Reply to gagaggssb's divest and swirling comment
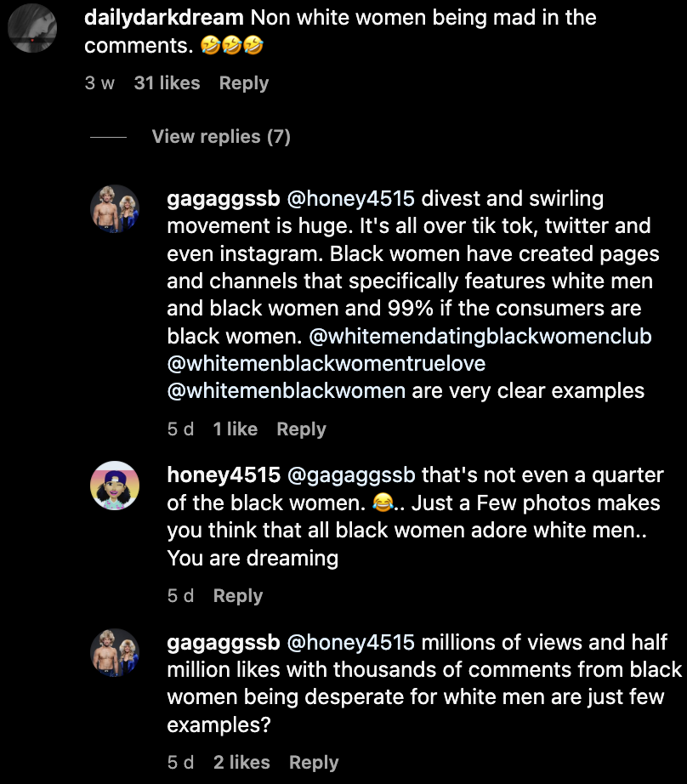The height and width of the screenshot is (784, 687). tap(301, 429)
